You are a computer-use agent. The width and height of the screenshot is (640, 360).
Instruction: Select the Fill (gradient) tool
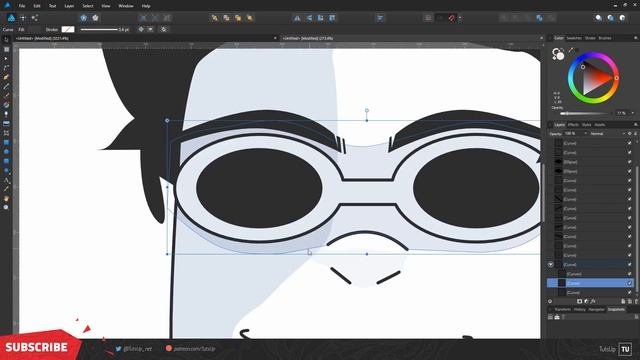[x=6, y=105]
